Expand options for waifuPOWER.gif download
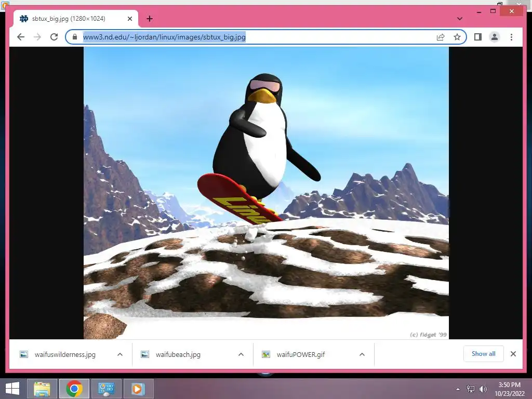Image resolution: width=532 pixels, height=399 pixels. coord(362,354)
